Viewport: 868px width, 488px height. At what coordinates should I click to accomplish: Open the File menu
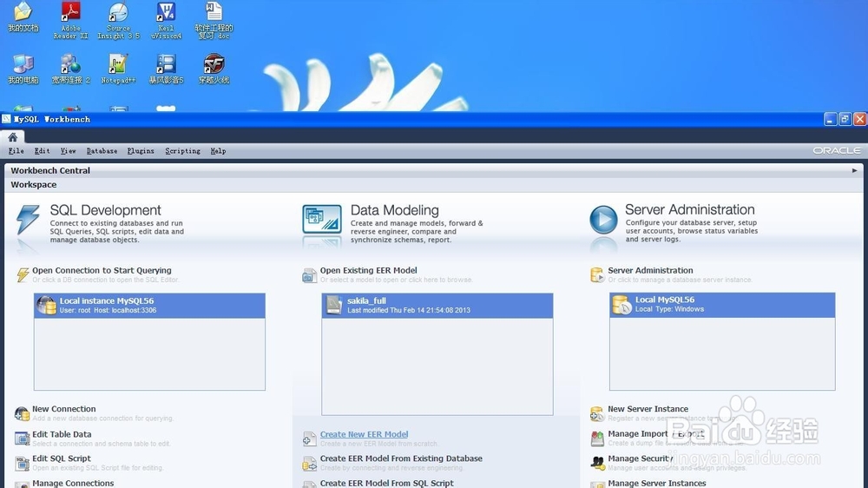(x=16, y=151)
